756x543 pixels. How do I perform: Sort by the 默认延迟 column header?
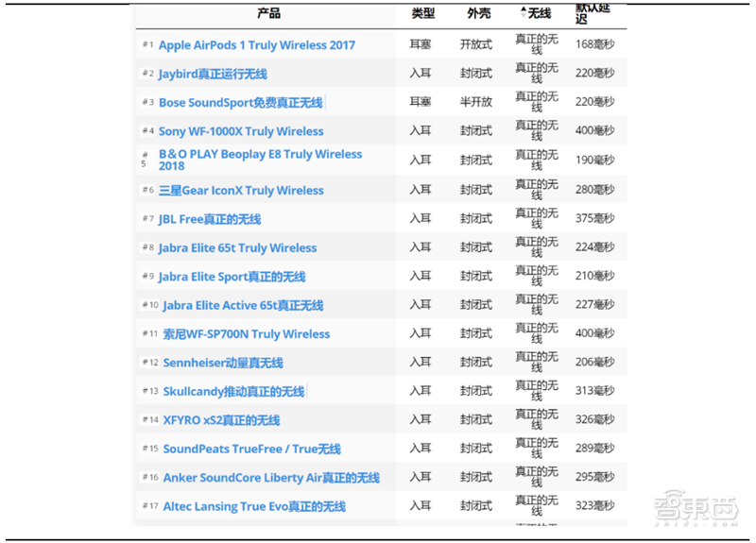point(593,13)
